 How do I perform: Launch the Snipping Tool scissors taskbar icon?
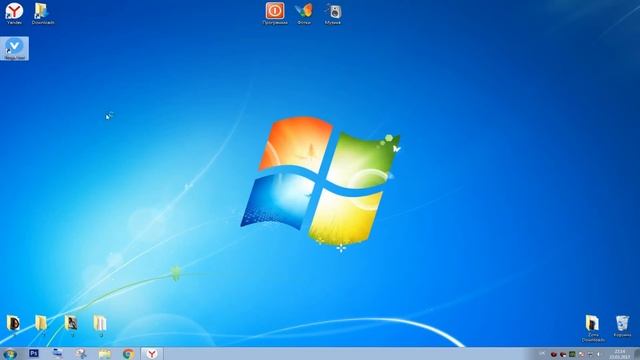pyautogui.click(x=81, y=353)
